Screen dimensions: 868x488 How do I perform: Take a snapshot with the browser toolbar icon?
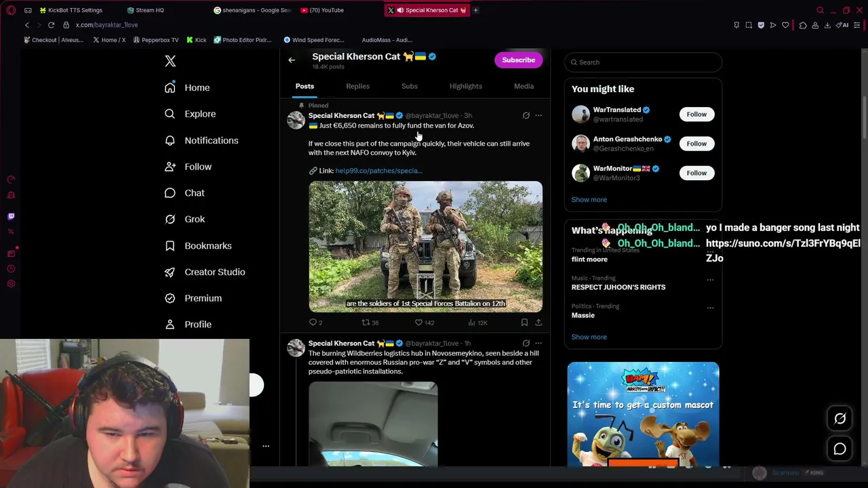point(749,25)
